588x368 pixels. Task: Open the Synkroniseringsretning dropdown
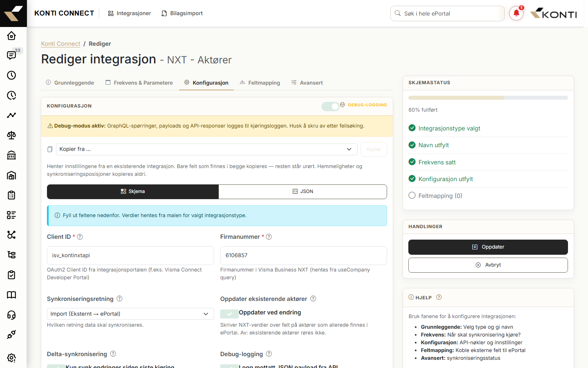[x=130, y=314]
